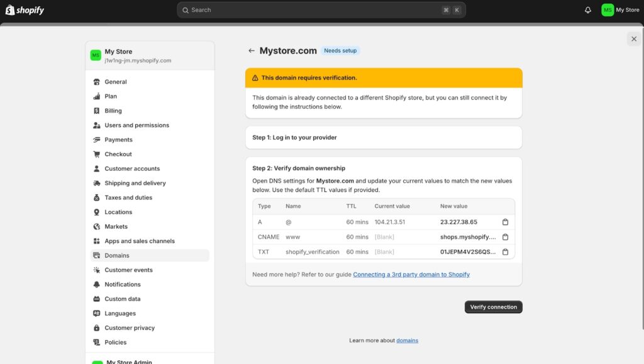Viewport: 644px width, 364px height.
Task: Copy the A record new value
Action: coord(505,222)
